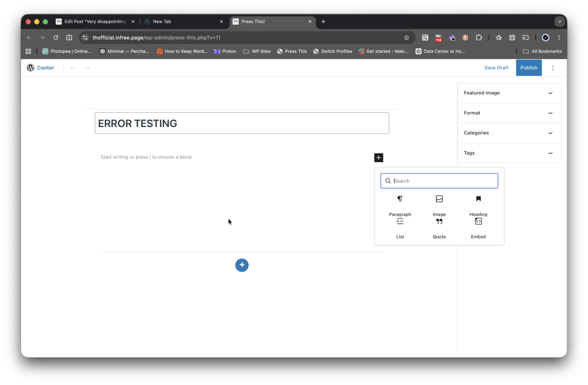Open the WordPress logo Center link

[x=40, y=68]
